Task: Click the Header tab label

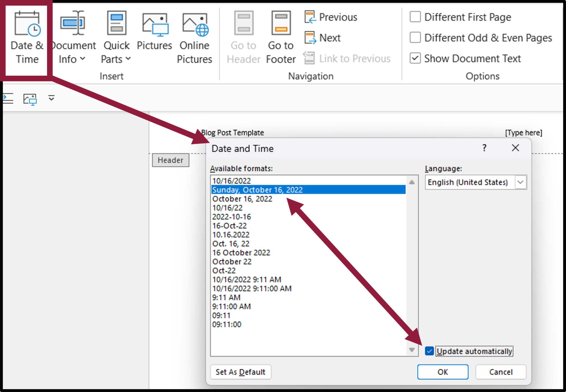Action: (x=171, y=160)
